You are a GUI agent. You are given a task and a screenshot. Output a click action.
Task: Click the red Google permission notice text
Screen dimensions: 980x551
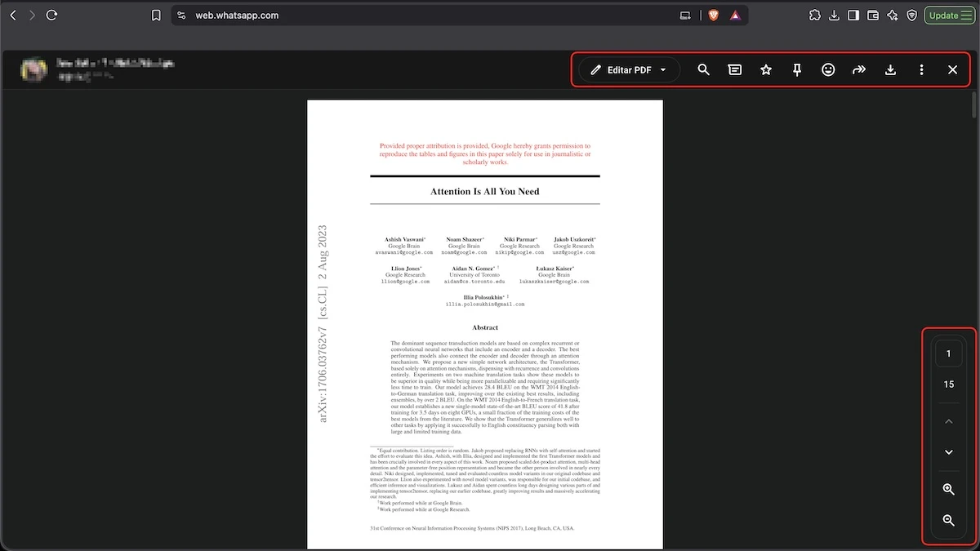[x=485, y=153]
